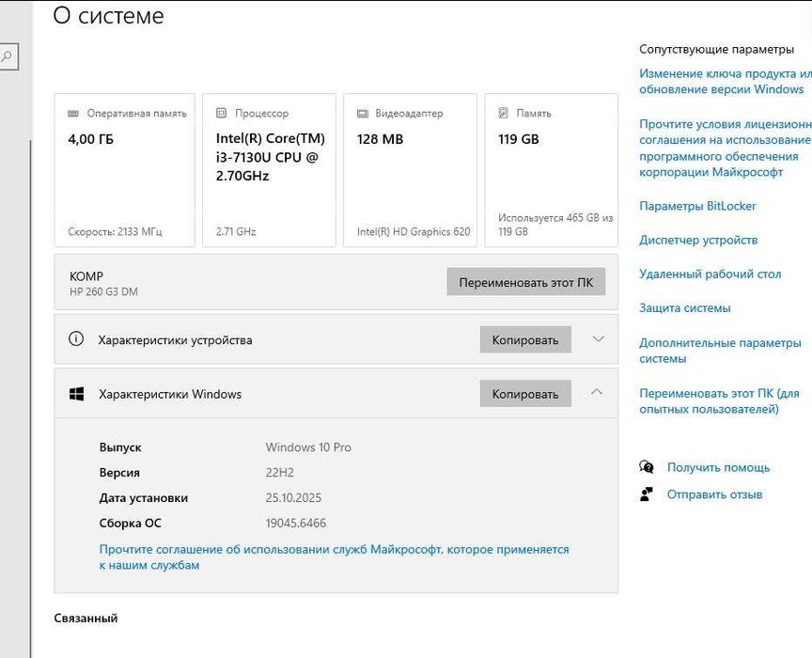Image resolution: width=812 pixels, height=658 pixels.
Task: Open Изменение ключа продукта link
Action: (x=725, y=82)
